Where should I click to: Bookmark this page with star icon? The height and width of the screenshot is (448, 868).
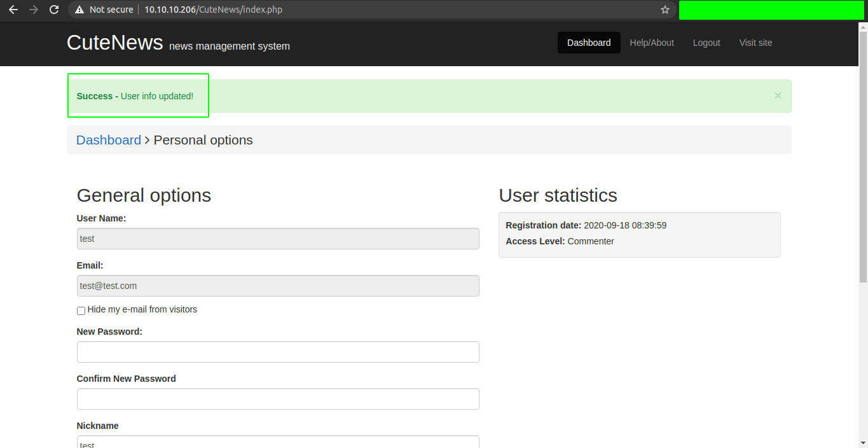pyautogui.click(x=665, y=10)
